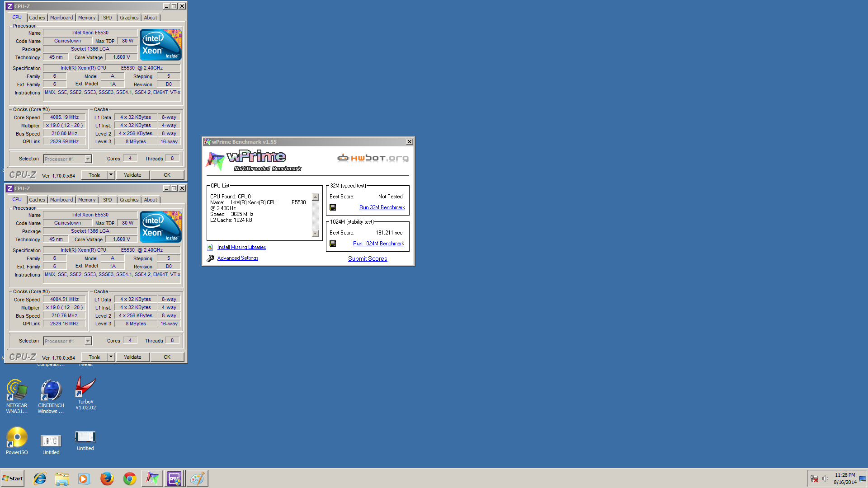The image size is (868, 488).
Task: Click save icon under 1024M Best Score
Action: [333, 244]
